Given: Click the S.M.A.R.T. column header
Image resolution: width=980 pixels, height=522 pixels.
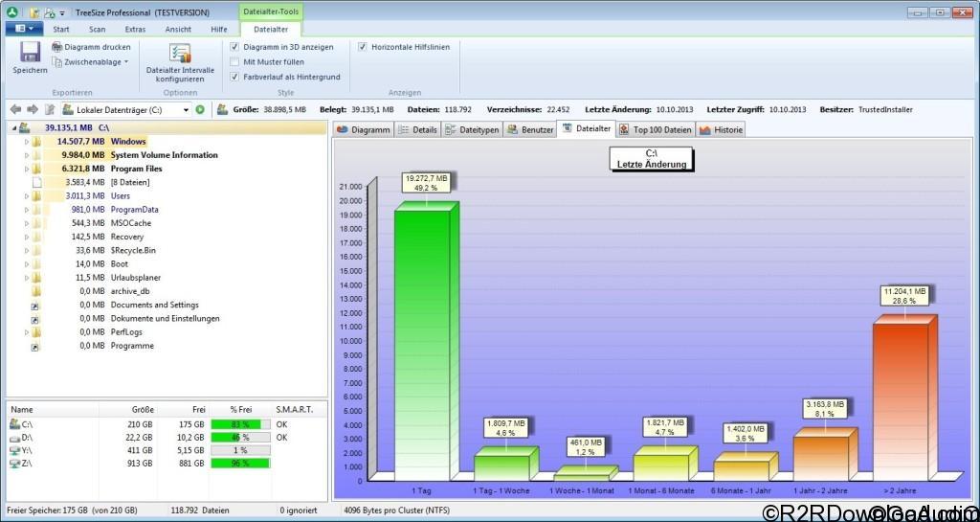Looking at the screenshot, I should (293, 410).
